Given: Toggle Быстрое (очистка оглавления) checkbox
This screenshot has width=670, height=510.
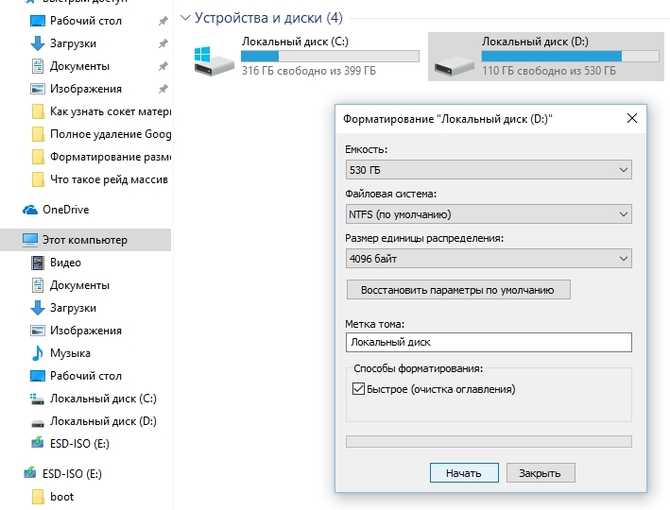Looking at the screenshot, I should tap(358, 389).
